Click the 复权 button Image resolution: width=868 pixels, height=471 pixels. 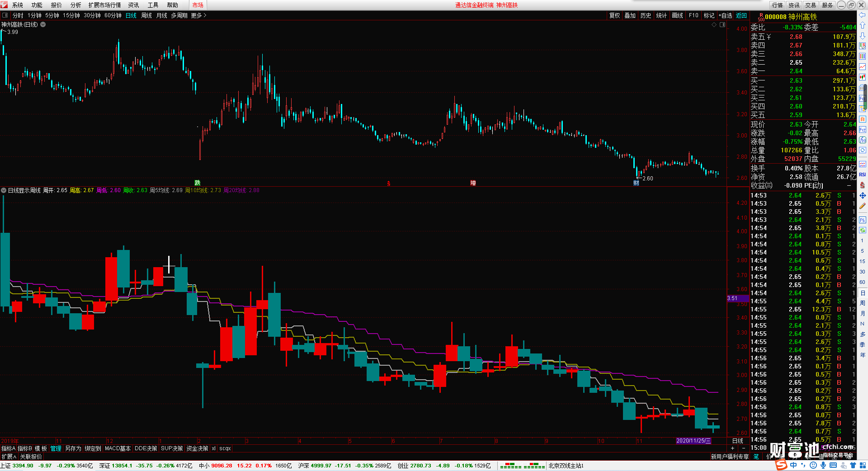click(614, 15)
